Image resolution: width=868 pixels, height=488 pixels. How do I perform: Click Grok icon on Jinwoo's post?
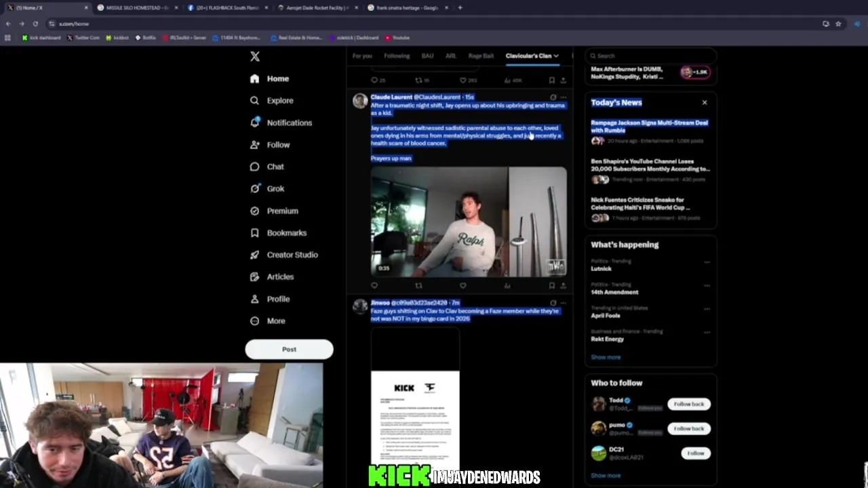tap(553, 303)
